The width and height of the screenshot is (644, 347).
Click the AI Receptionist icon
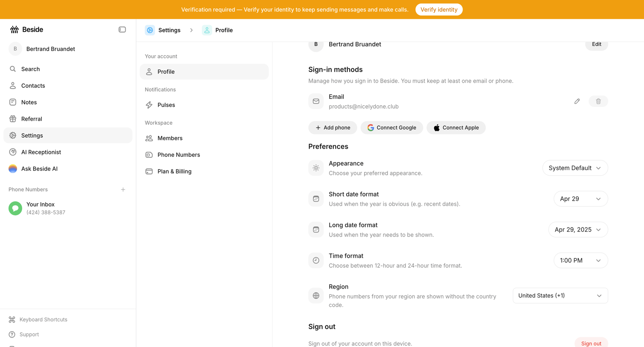click(13, 152)
